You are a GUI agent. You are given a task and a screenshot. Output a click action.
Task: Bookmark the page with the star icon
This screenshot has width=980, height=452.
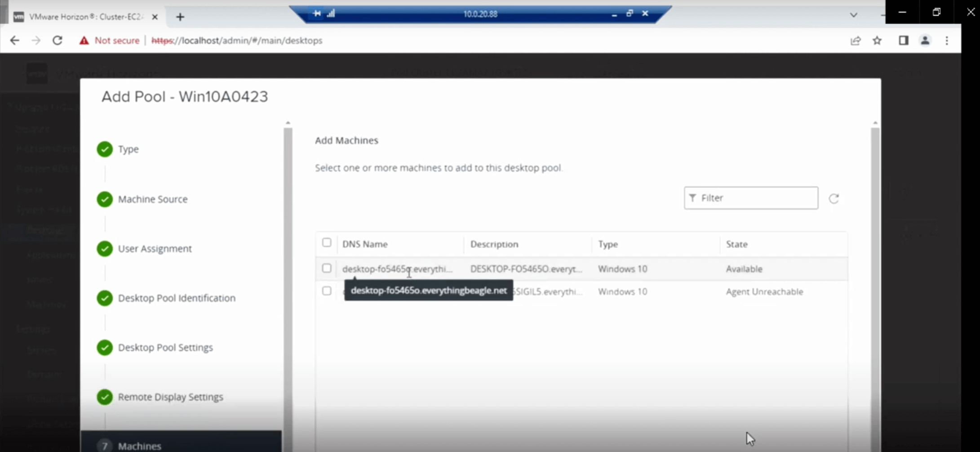(x=877, y=40)
